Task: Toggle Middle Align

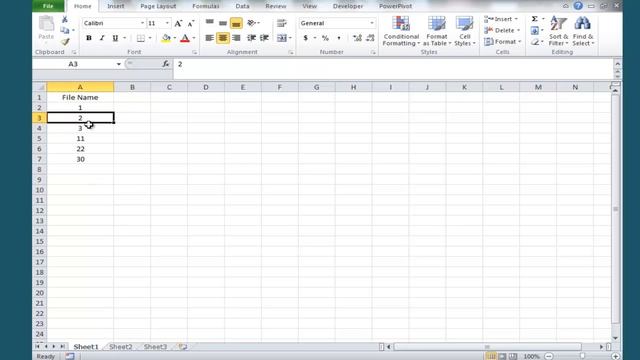Action: click(x=223, y=23)
